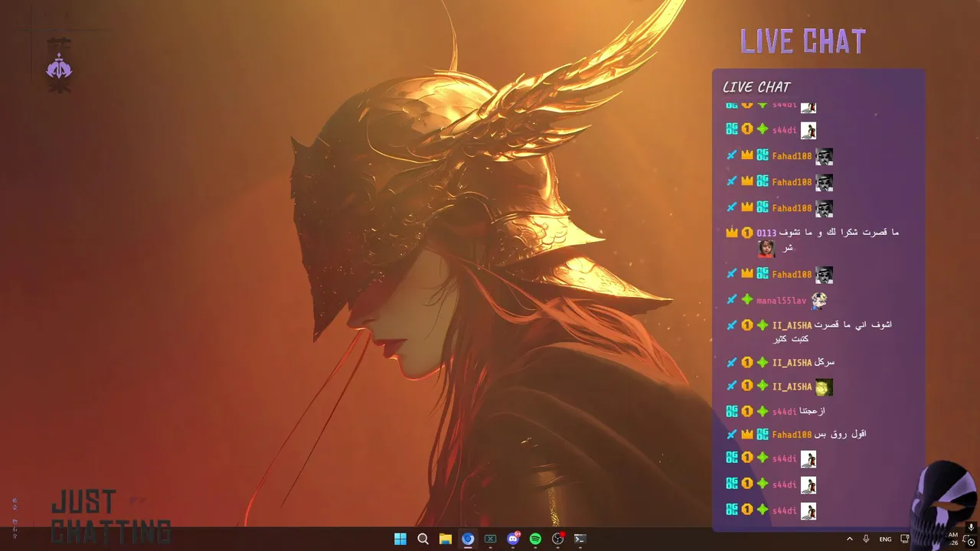Click the OG badge in ازعجتنا row
The width and height of the screenshot is (980, 551).
click(x=732, y=411)
